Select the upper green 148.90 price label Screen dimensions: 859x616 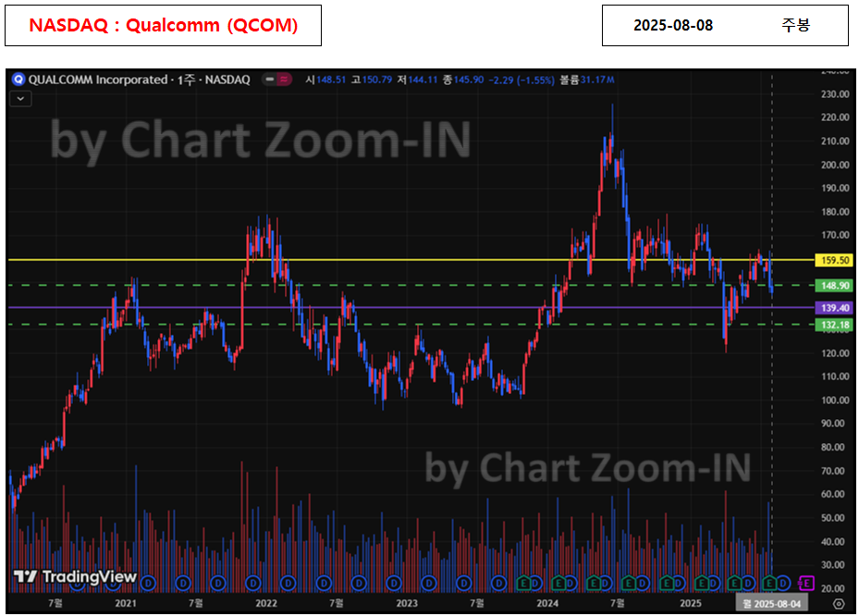click(x=834, y=286)
